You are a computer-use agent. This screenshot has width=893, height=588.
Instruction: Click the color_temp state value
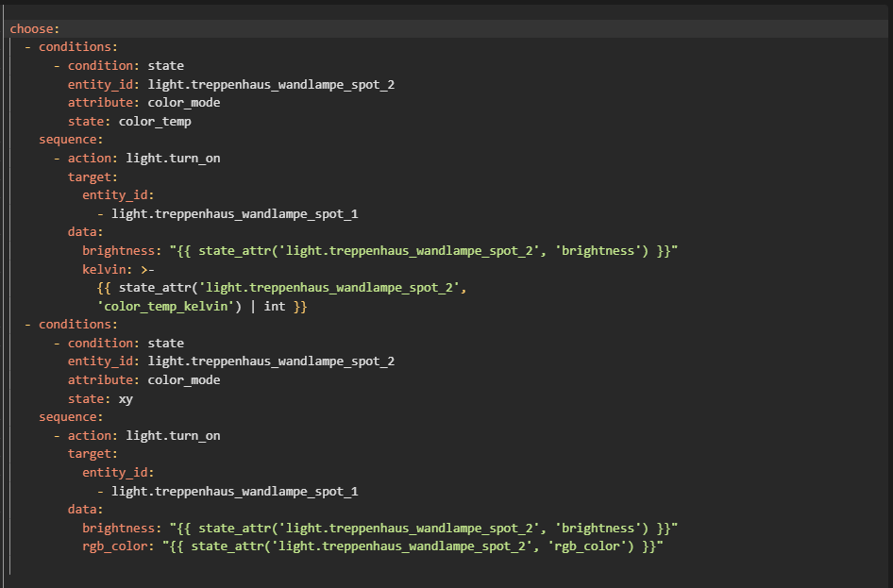(155, 122)
